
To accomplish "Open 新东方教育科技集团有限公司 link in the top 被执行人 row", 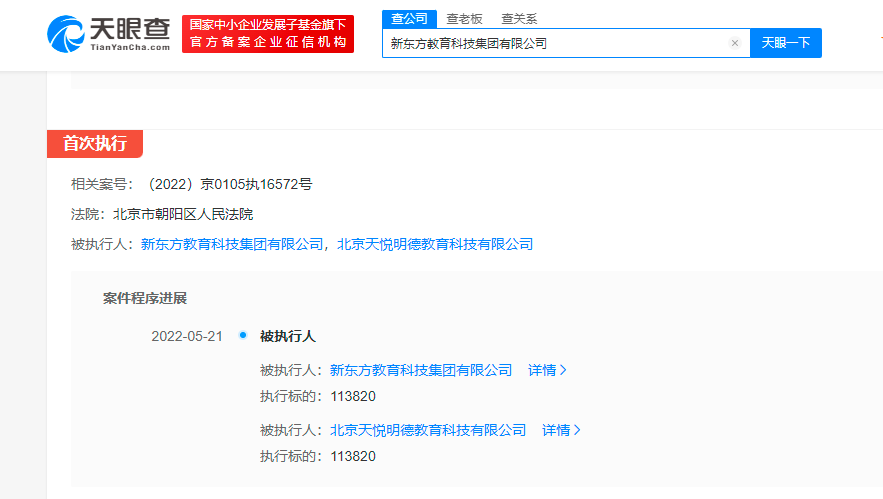I will (233, 243).
